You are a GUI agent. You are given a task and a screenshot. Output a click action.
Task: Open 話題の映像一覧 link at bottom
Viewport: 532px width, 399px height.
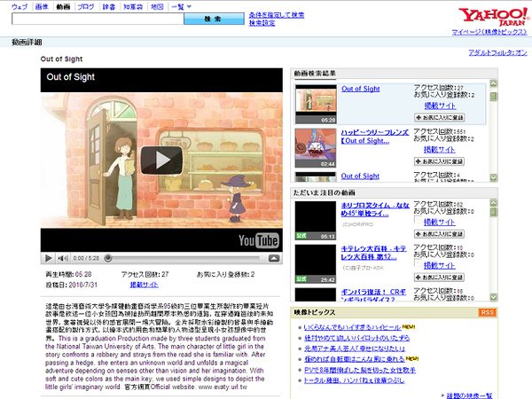(469, 395)
